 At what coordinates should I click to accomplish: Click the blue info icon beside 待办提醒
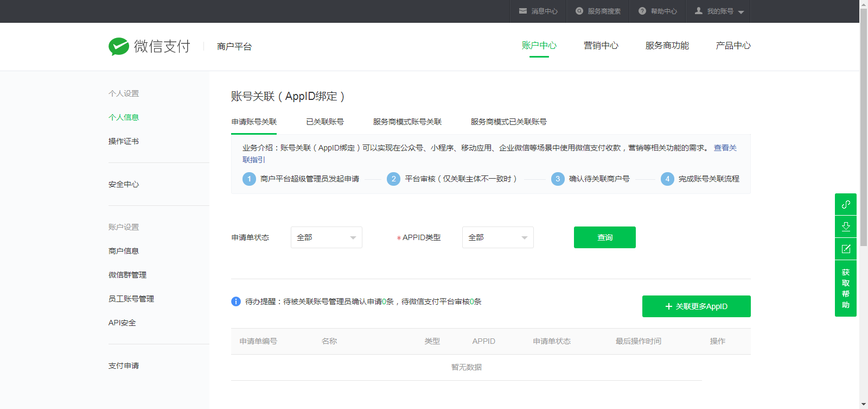(236, 301)
